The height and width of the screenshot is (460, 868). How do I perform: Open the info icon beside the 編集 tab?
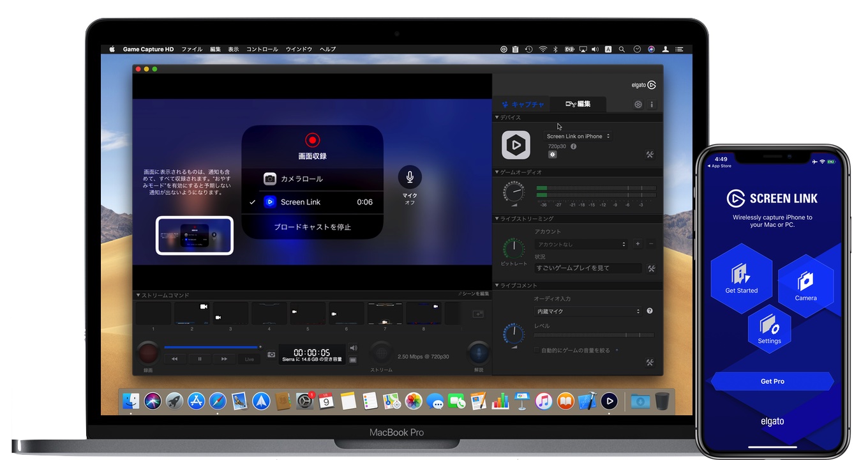point(652,104)
